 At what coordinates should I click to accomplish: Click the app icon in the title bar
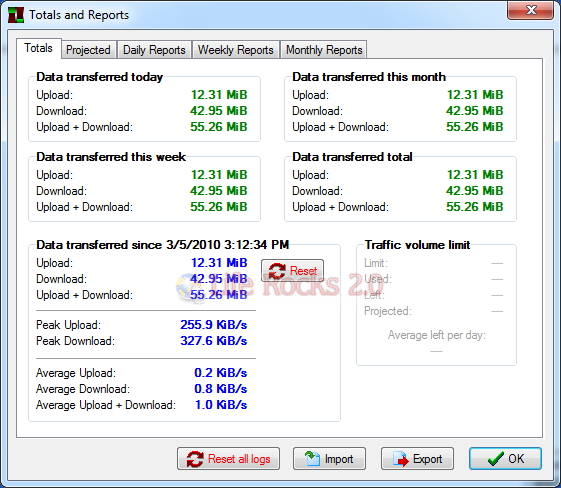(x=16, y=15)
